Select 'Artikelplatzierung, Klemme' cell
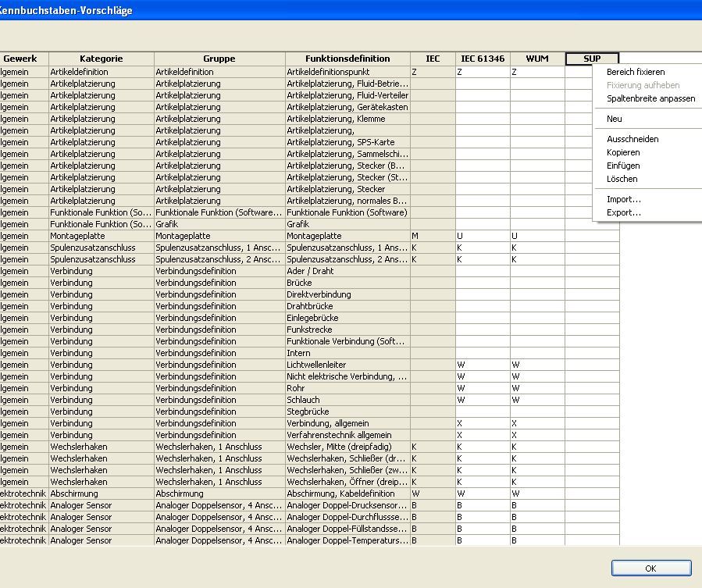Screen dimensions: 702x588 tap(347, 119)
